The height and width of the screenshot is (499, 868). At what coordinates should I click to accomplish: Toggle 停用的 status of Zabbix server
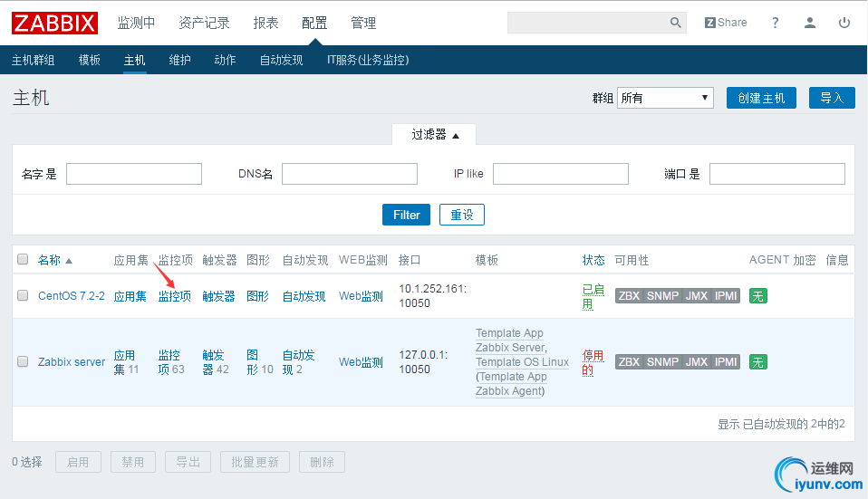coord(593,362)
